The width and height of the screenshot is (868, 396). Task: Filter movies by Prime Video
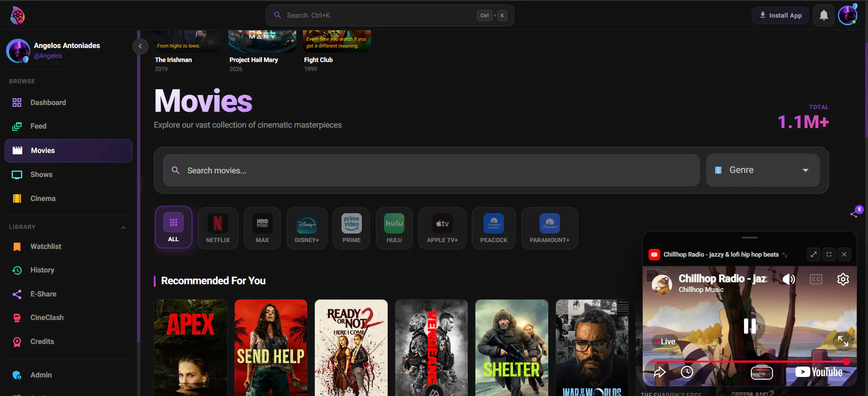click(x=351, y=228)
